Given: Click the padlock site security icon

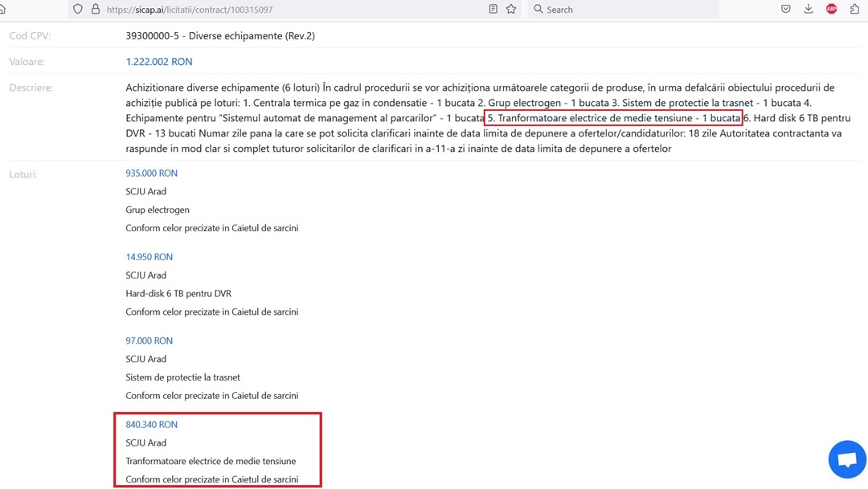Looking at the screenshot, I should click(x=96, y=10).
